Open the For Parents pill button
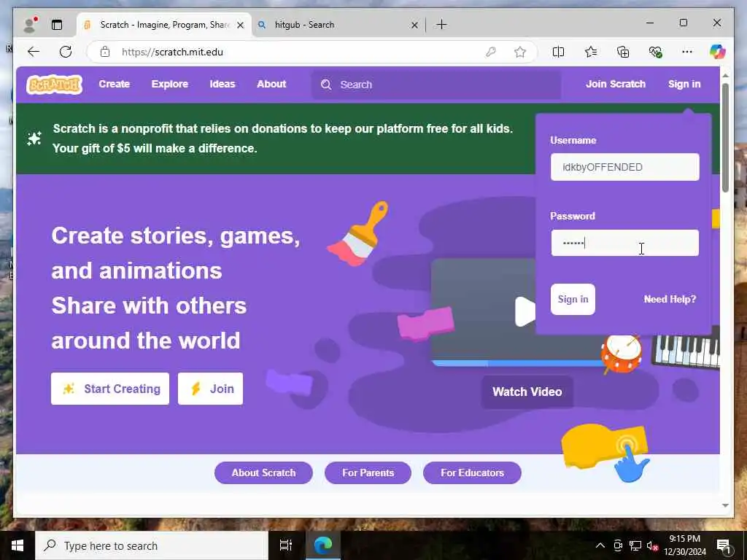 point(368,472)
